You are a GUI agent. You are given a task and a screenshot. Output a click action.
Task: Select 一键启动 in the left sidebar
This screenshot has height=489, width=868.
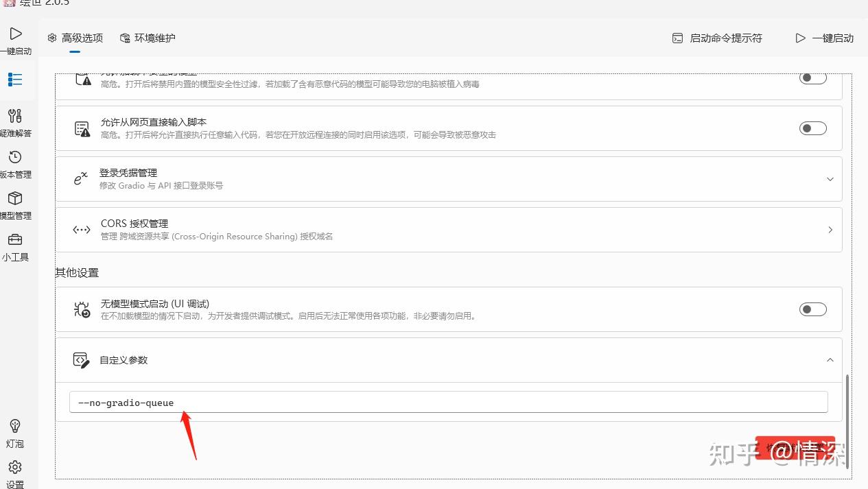15,40
